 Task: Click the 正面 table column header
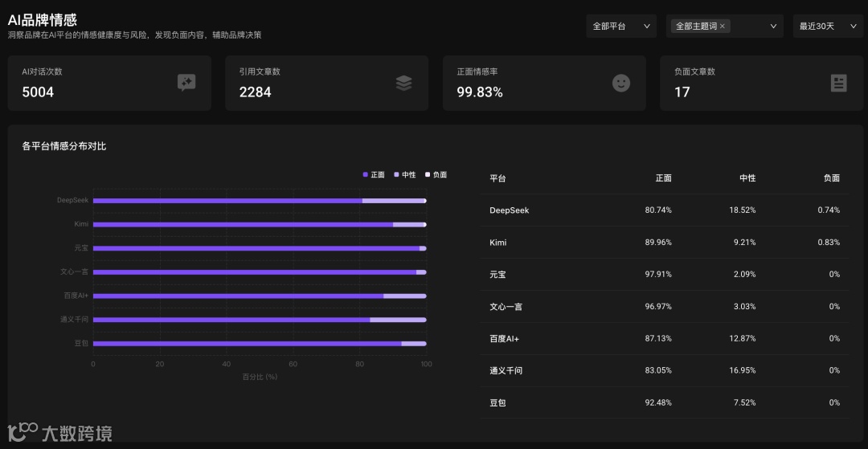click(664, 178)
